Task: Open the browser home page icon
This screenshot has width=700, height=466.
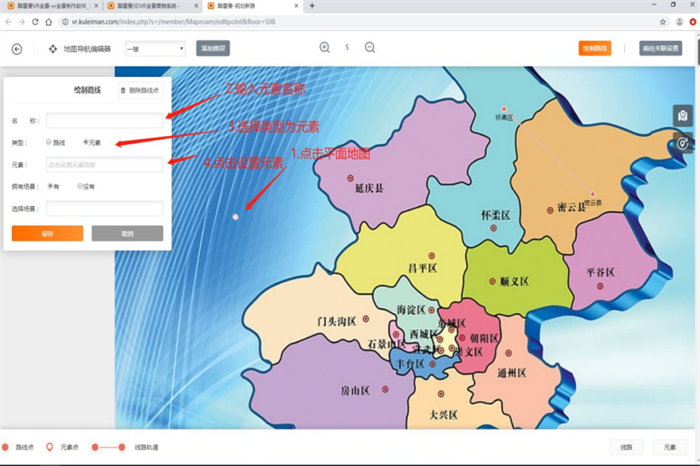Action: tap(49, 22)
